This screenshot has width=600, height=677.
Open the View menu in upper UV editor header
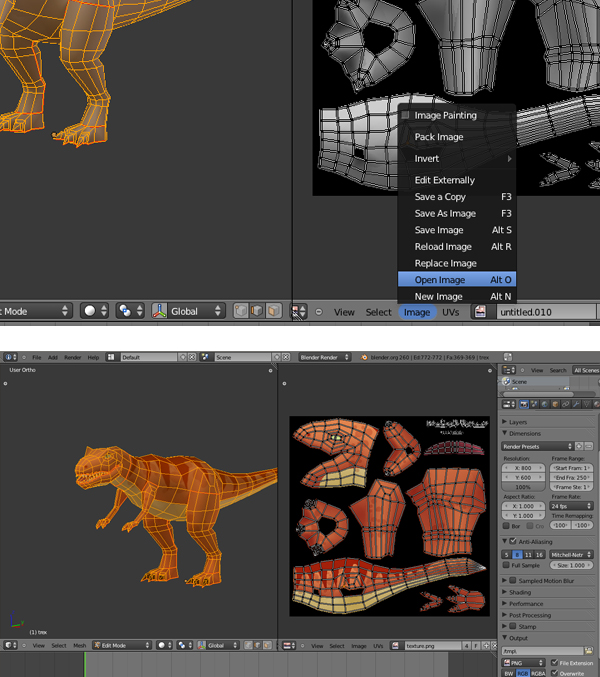coord(344,312)
